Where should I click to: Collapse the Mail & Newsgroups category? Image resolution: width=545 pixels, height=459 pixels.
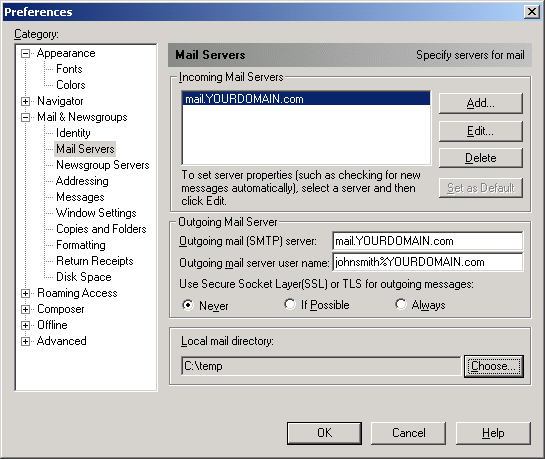(25, 117)
